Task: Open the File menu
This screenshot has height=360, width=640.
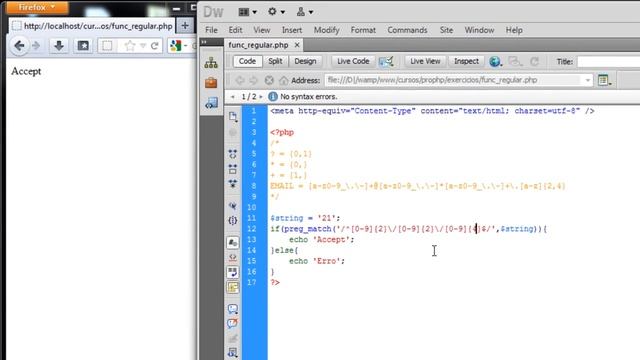Action: pos(211,30)
